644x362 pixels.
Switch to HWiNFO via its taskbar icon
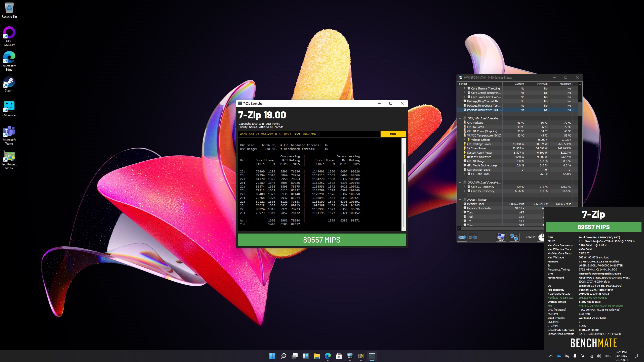(350, 356)
